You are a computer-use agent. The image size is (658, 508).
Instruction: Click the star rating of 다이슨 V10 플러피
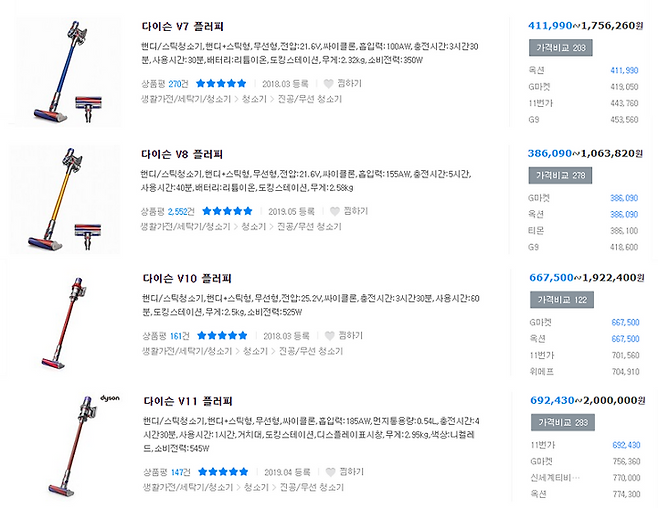coord(220,336)
